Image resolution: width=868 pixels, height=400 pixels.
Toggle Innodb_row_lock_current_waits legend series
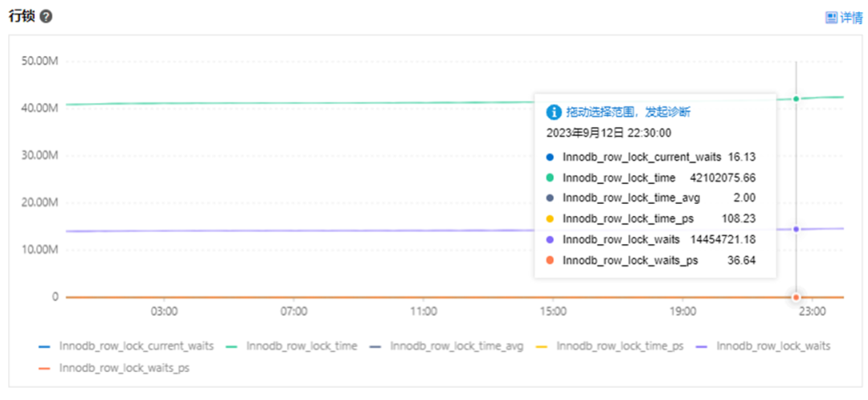click(x=126, y=346)
